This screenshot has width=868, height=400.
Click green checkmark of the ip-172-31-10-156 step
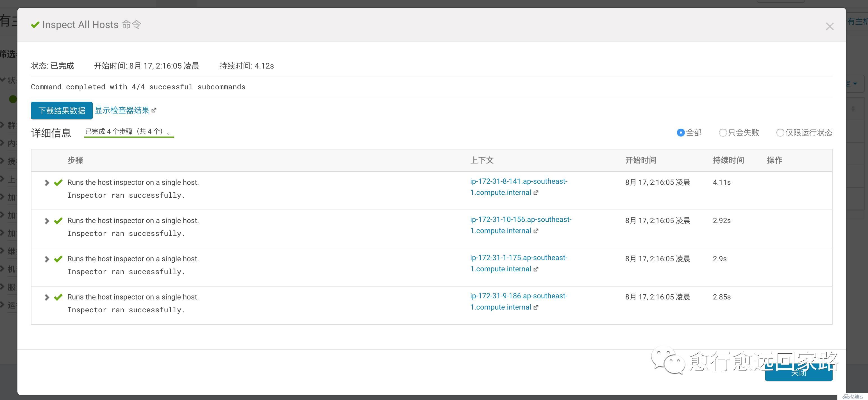click(58, 221)
